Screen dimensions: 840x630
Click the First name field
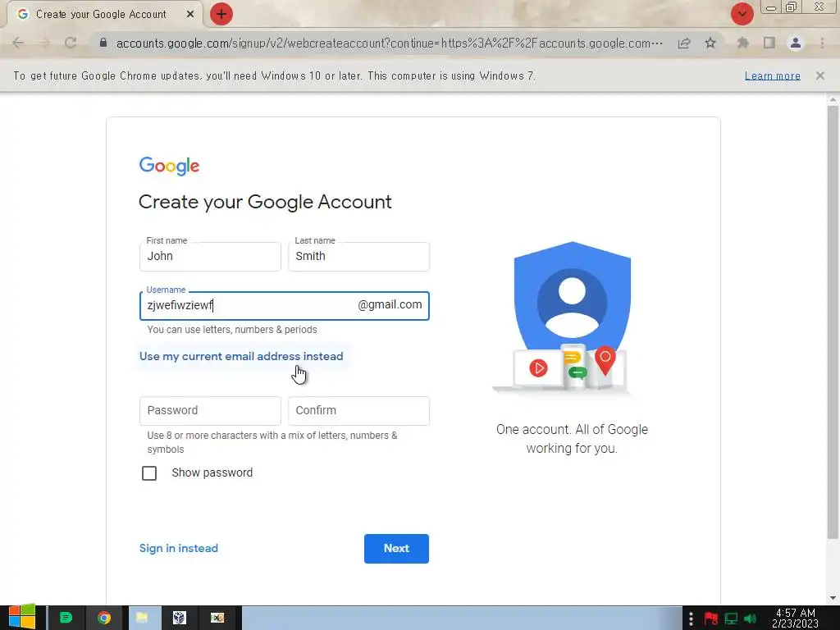pos(210,257)
